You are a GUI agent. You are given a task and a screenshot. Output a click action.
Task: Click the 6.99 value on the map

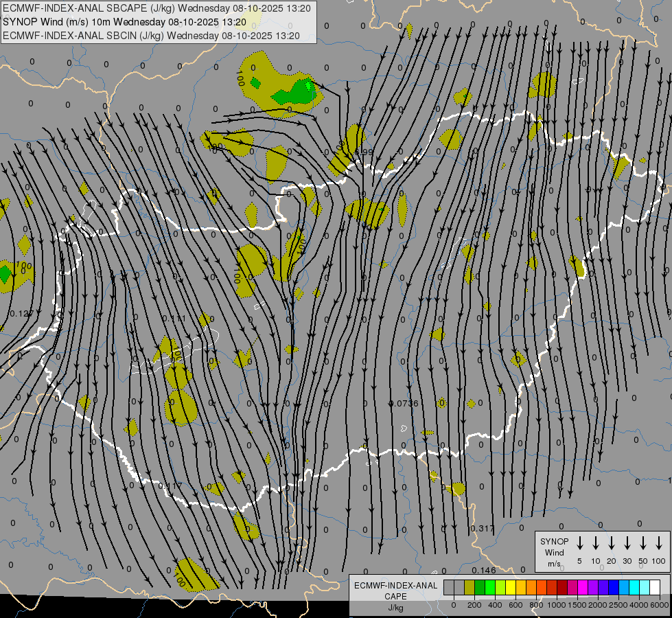(364, 152)
